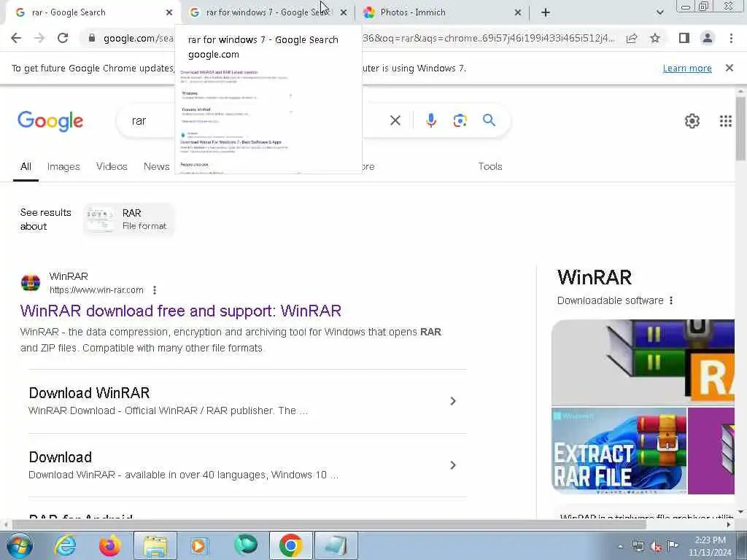This screenshot has height=560, width=747.
Task: Open Chrome three-dot menu
Action: [x=731, y=38]
